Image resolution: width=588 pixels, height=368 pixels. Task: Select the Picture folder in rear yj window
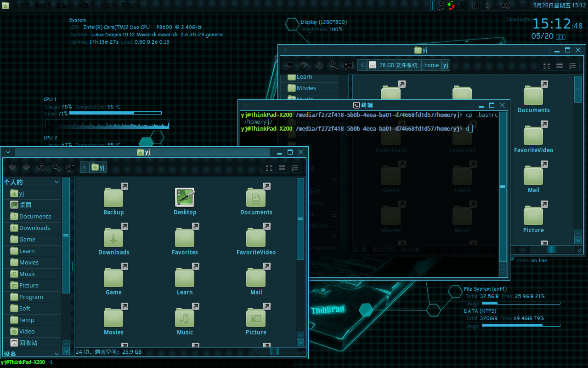pyautogui.click(x=533, y=217)
